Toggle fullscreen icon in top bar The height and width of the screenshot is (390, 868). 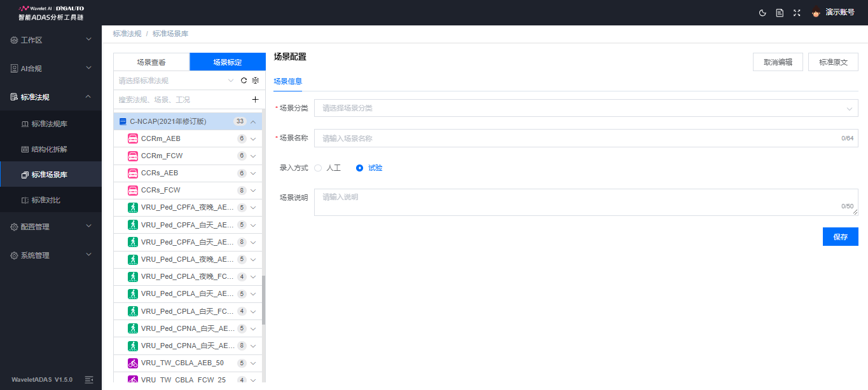(x=797, y=13)
